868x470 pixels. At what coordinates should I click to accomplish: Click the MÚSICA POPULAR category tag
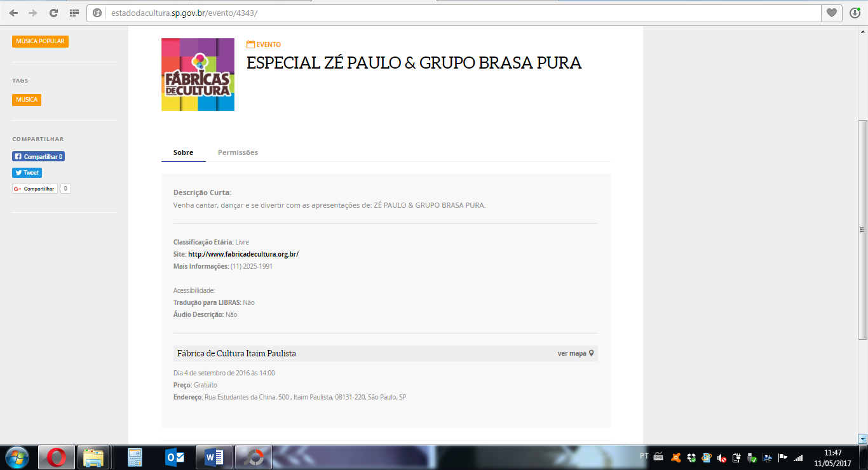click(x=40, y=41)
